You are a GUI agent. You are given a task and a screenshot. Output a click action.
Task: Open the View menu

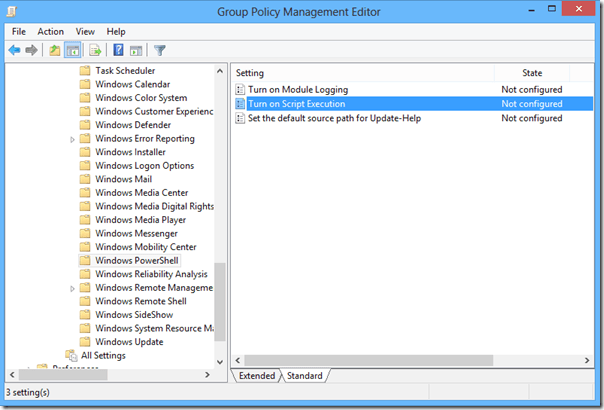(x=85, y=32)
